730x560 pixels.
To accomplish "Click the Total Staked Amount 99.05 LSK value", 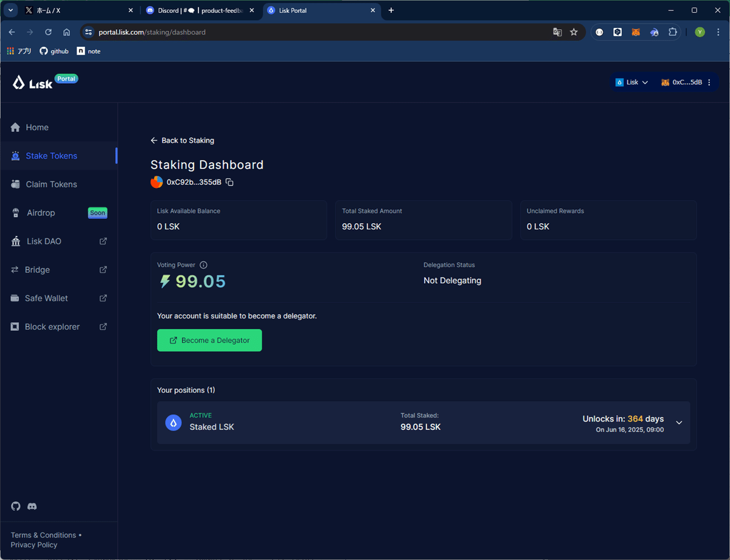I will [361, 226].
